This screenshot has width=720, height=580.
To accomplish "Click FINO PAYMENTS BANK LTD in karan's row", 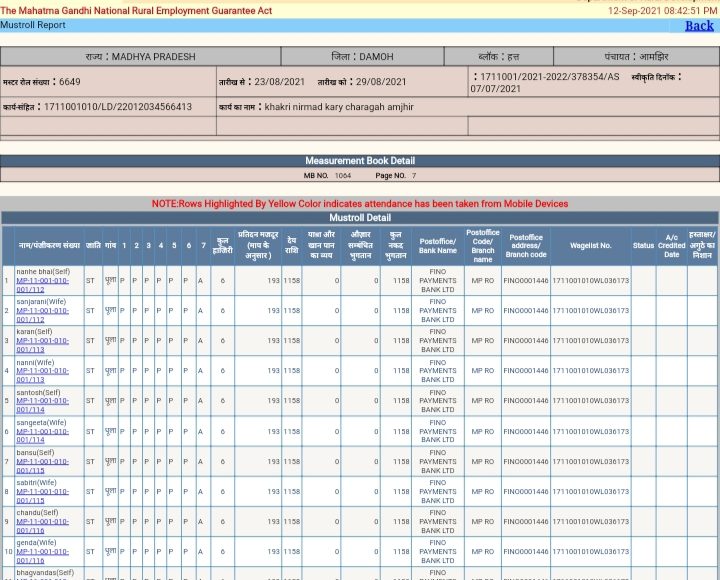I will click(x=438, y=340).
